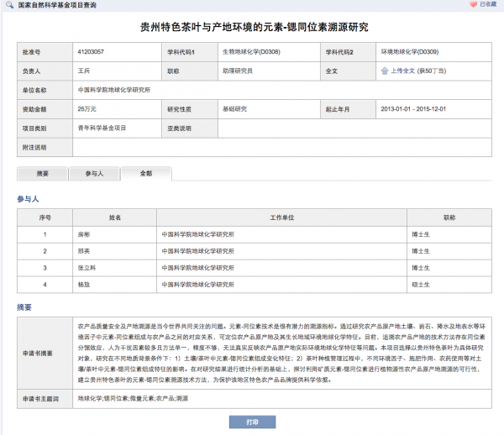Click approval number 41203057
This screenshot has height=435, width=504.
click(91, 52)
